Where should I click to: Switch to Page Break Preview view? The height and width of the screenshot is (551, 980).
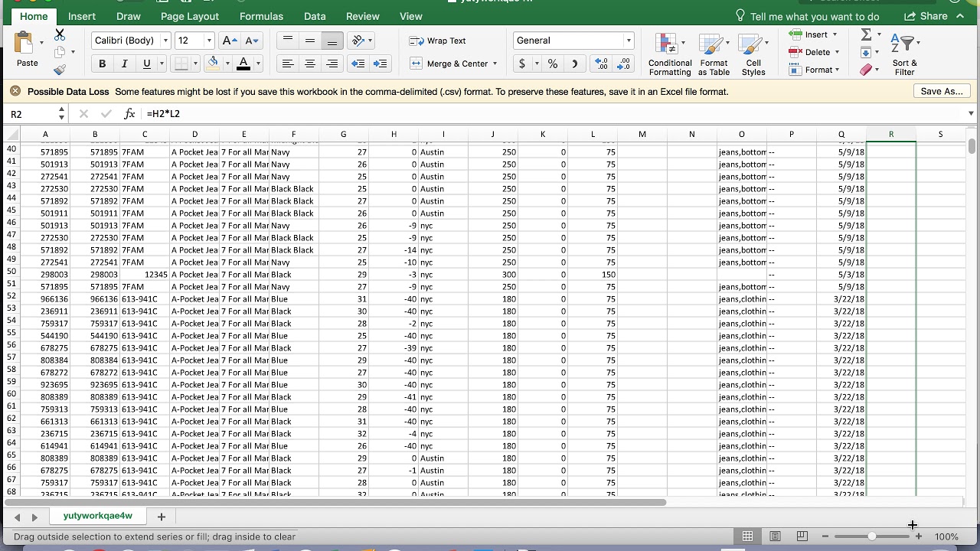tap(802, 536)
